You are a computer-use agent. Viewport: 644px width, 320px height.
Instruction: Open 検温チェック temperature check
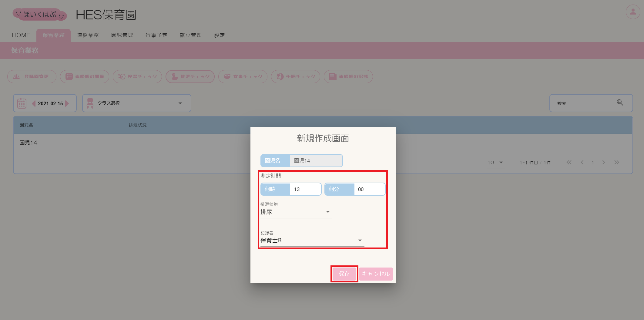[x=137, y=76]
